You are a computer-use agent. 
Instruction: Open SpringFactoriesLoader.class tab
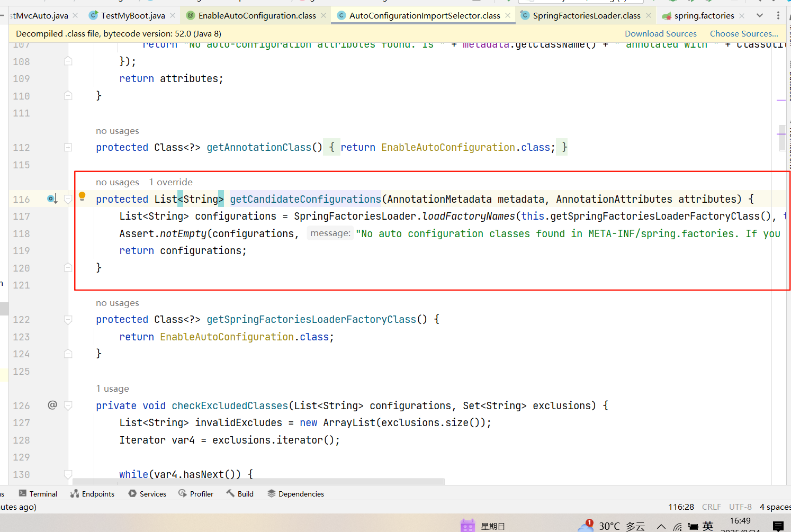click(x=586, y=15)
